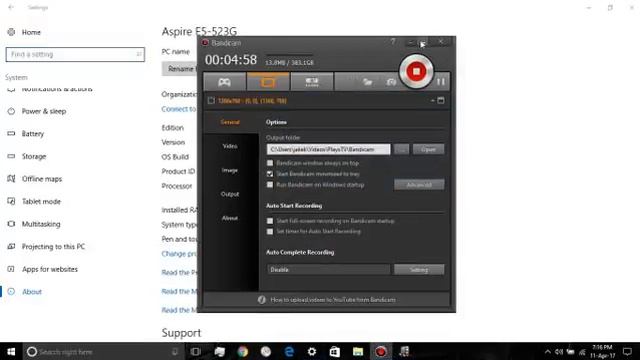The height and width of the screenshot is (360, 640).
Task: Click the Advanced options button
Action: click(419, 185)
